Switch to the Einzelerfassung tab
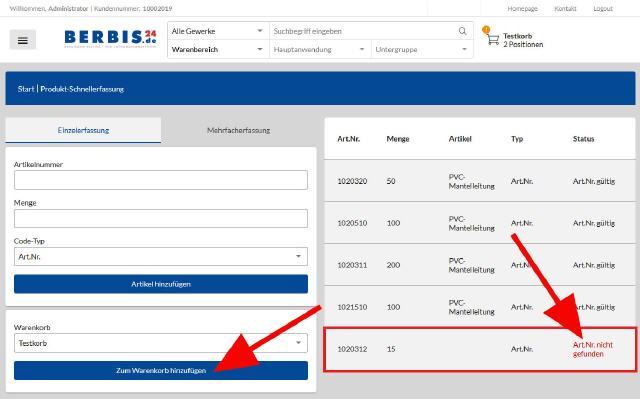 click(x=83, y=131)
